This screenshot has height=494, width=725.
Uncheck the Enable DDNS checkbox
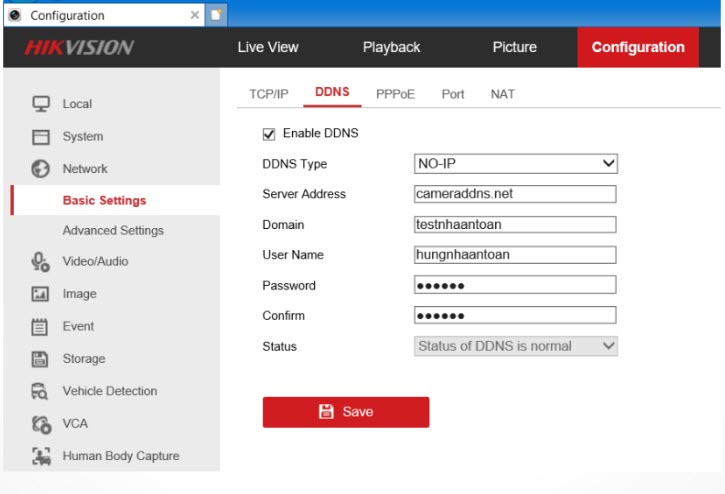(269, 133)
